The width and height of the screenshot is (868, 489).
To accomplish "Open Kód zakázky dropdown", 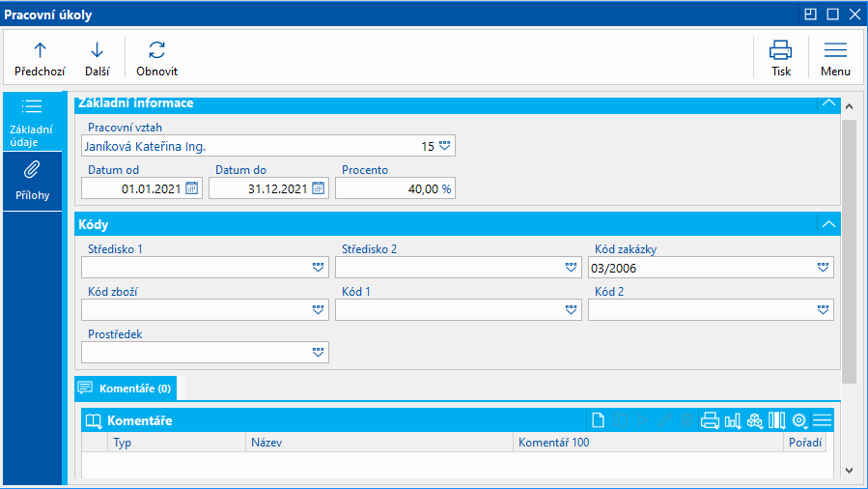I will point(824,268).
